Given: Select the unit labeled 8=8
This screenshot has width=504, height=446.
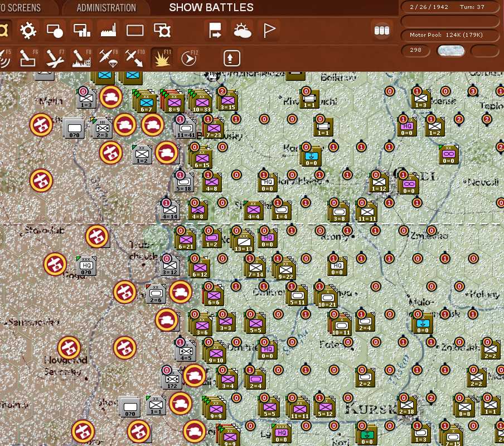Looking at the screenshot, I should pyautogui.click(x=464, y=408).
